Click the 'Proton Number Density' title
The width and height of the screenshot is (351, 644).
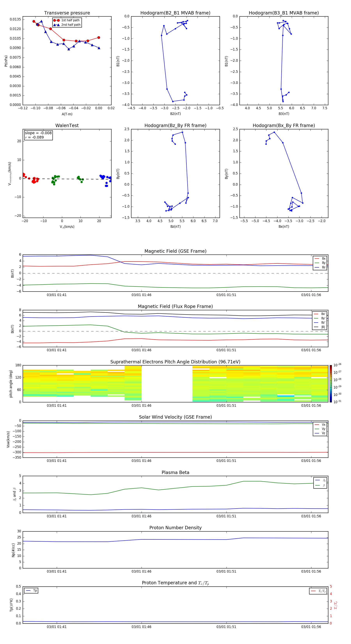pos(175,528)
